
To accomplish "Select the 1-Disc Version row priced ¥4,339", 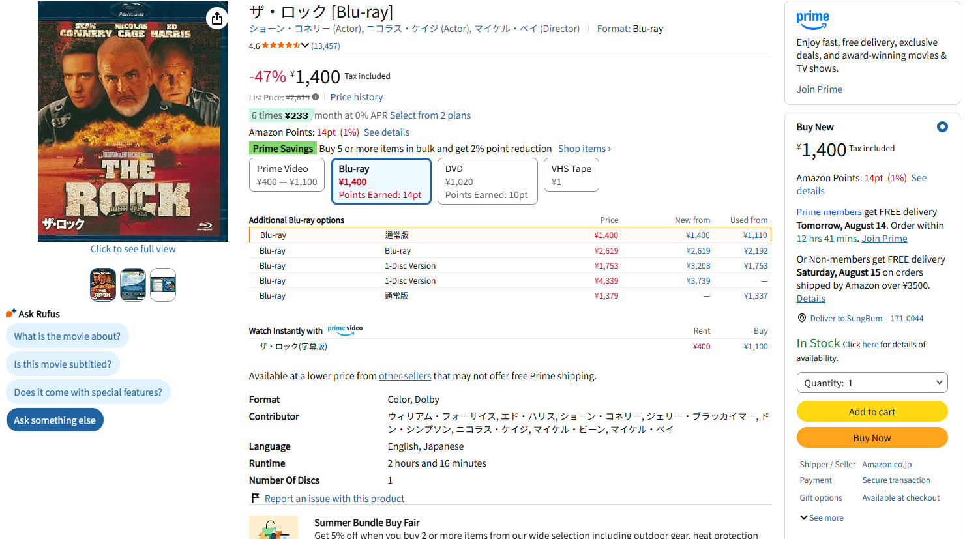I will (510, 280).
